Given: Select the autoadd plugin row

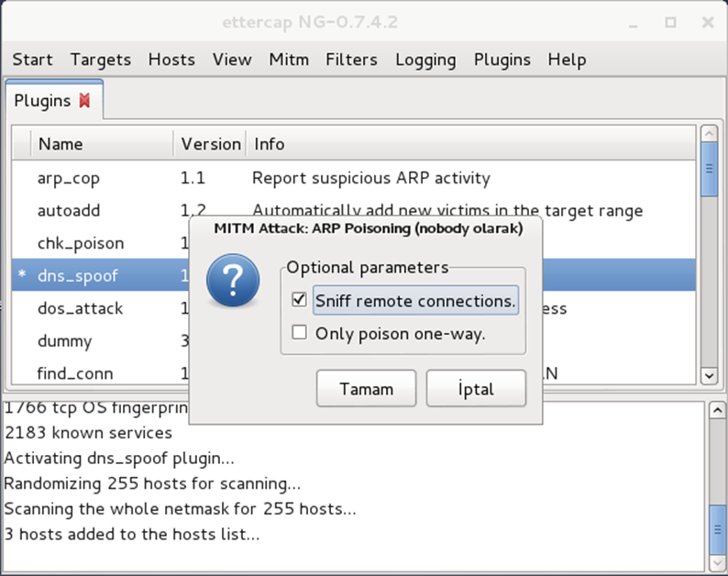Looking at the screenshot, I should coord(354,210).
